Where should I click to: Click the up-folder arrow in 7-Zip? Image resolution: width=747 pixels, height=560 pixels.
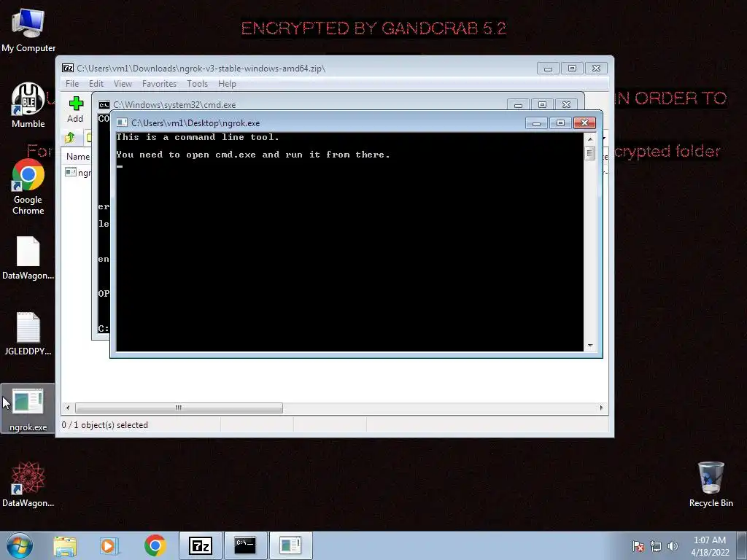tap(70, 138)
